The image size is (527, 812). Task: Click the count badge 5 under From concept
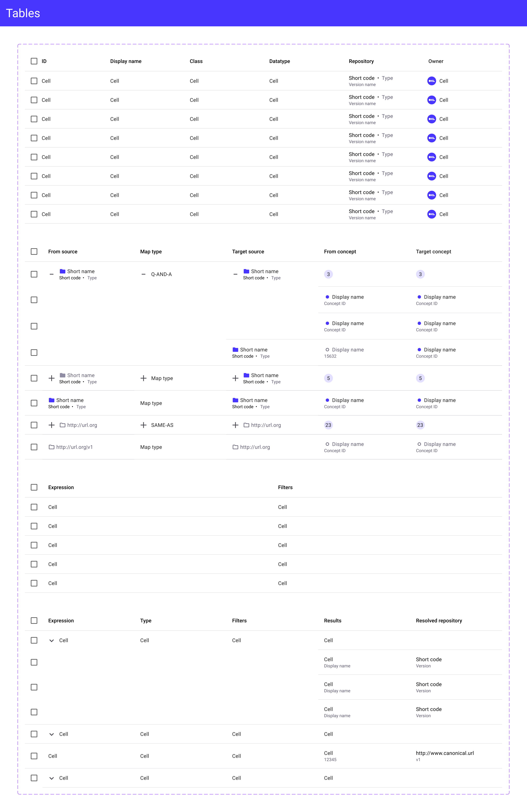[x=328, y=378]
